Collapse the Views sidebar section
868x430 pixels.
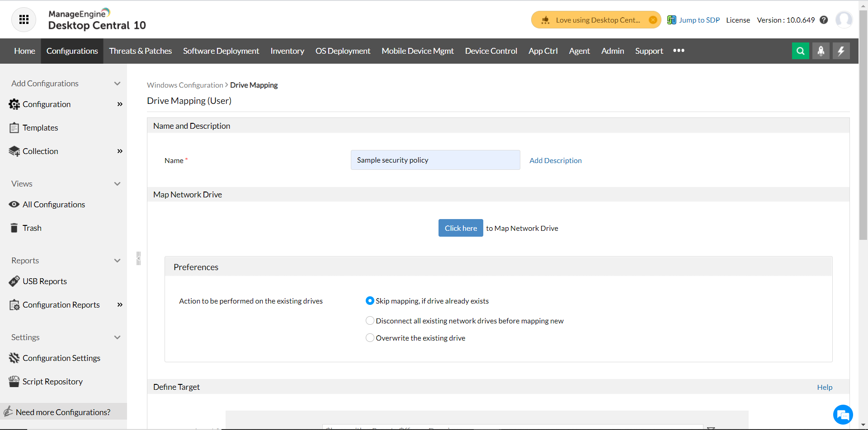(118, 184)
